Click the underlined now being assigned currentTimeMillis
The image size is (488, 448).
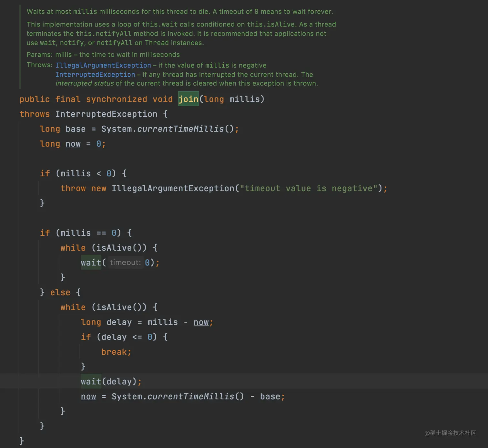88,396
